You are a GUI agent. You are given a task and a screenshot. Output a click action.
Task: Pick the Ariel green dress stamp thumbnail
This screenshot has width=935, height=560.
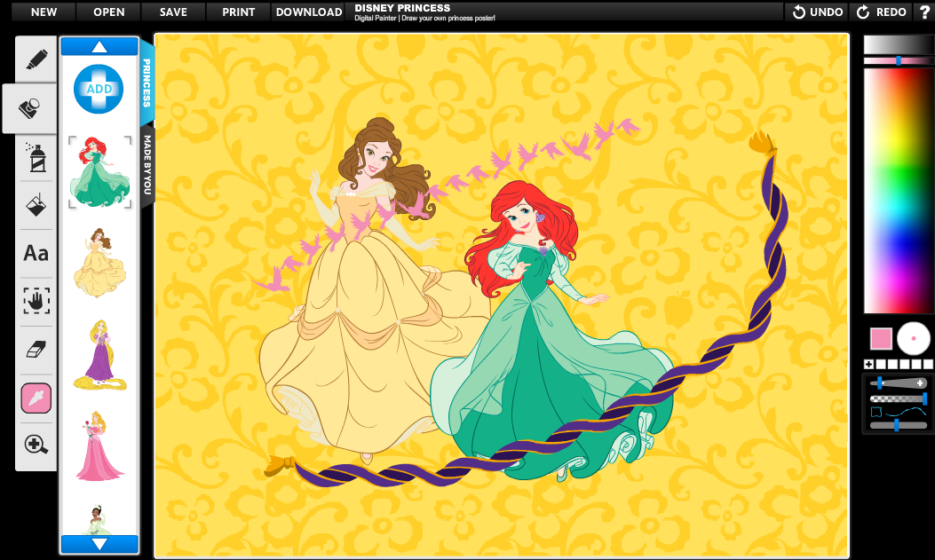pyautogui.click(x=99, y=171)
